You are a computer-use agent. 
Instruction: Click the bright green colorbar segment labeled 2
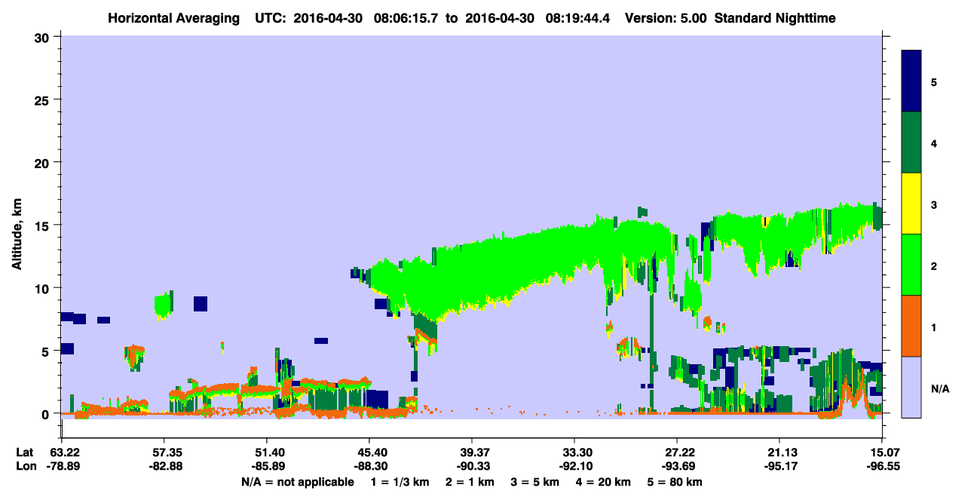click(911, 264)
